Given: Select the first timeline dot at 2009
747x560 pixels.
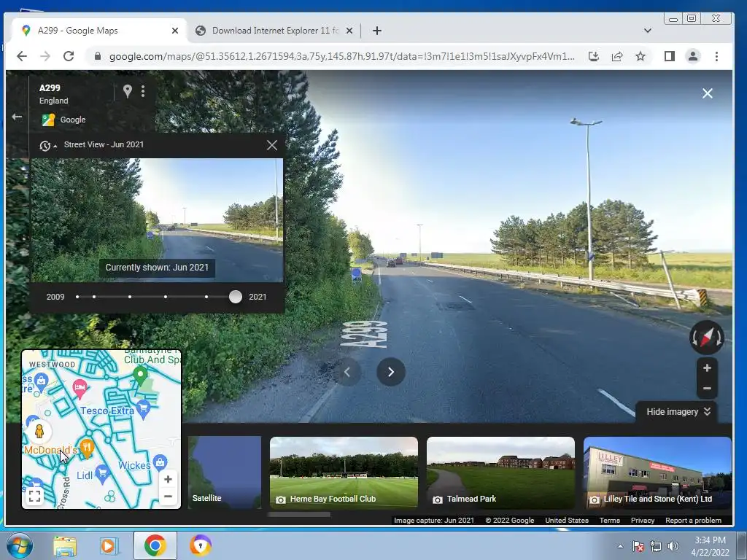Looking at the screenshot, I should click(x=77, y=297).
